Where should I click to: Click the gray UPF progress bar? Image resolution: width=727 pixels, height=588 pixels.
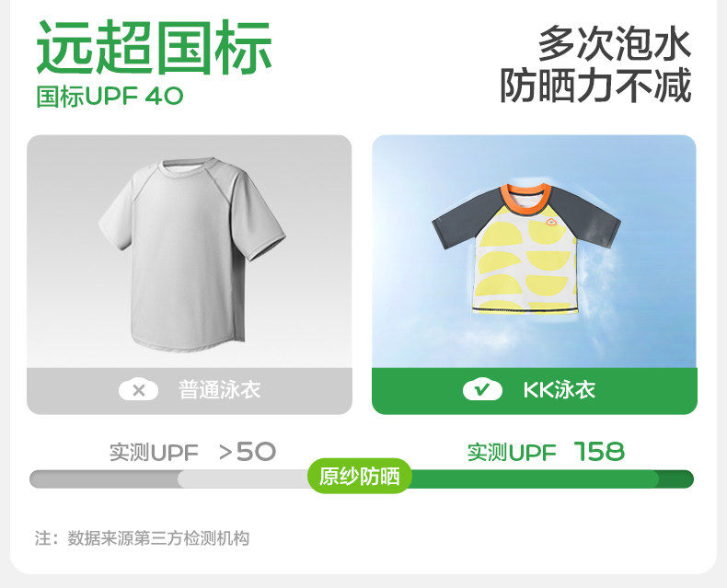[x=104, y=479]
